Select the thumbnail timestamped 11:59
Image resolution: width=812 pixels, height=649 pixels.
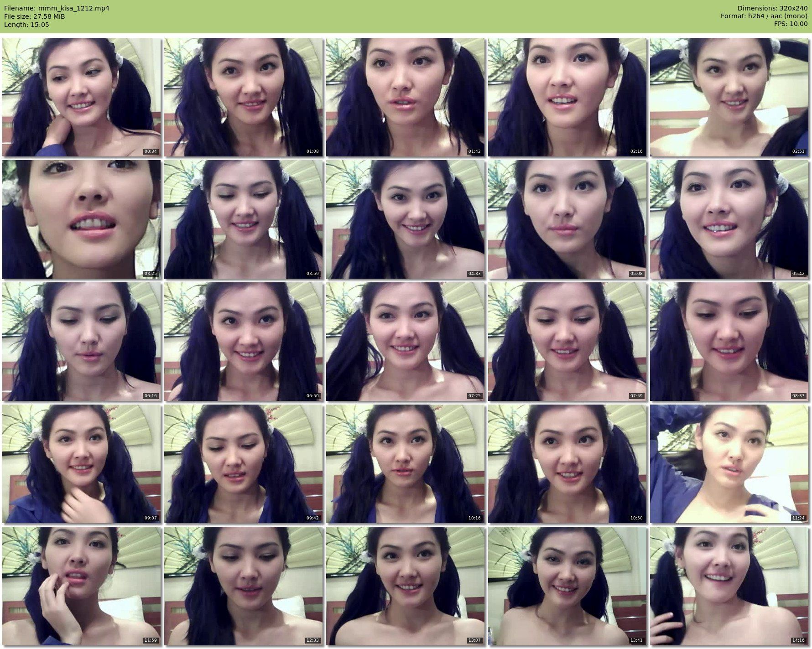(81, 586)
